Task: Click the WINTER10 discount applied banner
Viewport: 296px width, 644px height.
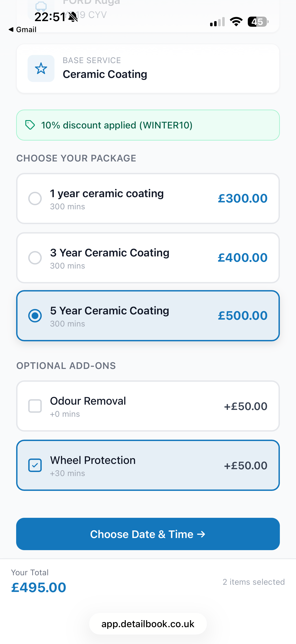Action: point(148,125)
